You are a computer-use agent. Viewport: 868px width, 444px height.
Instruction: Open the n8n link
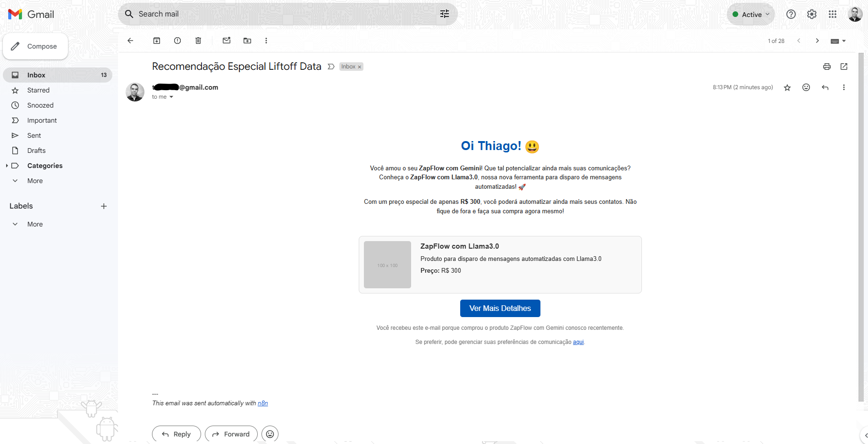pos(263,403)
